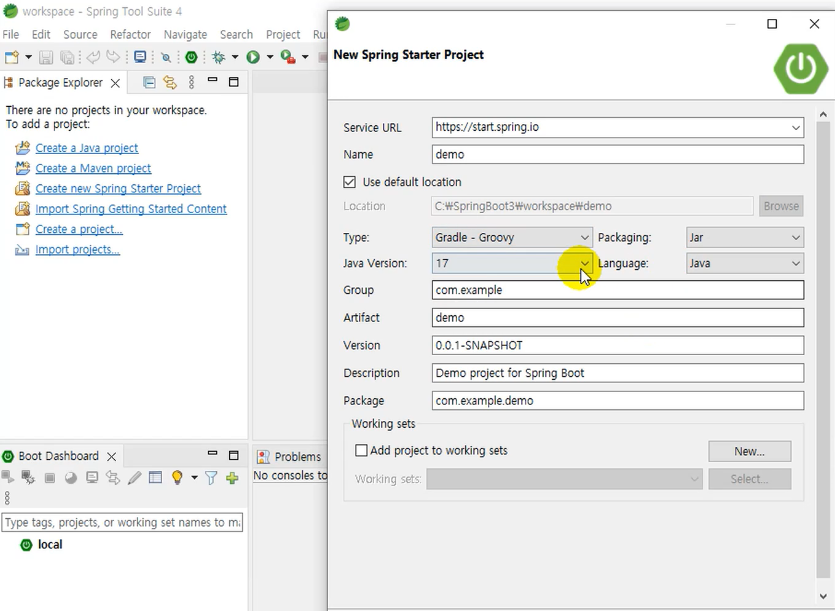This screenshot has height=611, width=835.
Task: Open light bulb dropdown in Boot Dashboard
Action: [194, 478]
